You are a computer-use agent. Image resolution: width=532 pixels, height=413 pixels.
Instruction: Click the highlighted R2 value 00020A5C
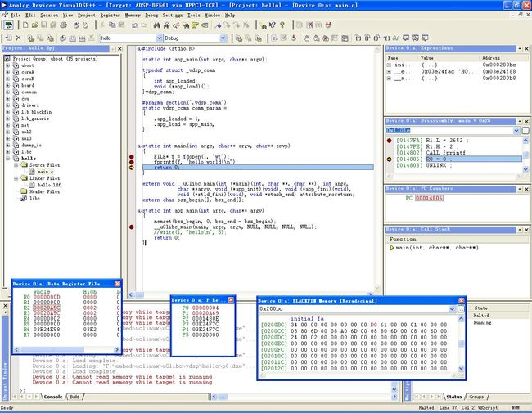(47, 308)
